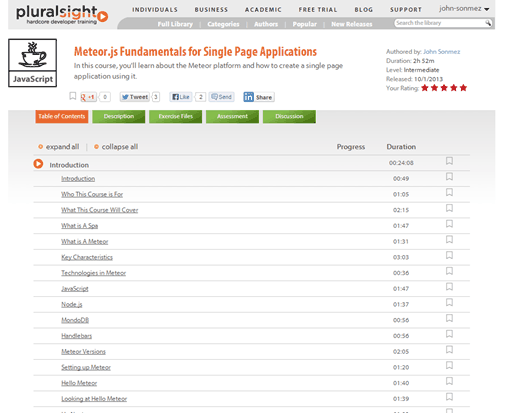The image size is (506, 413).
Task: Tweet this course
Action: point(135,97)
